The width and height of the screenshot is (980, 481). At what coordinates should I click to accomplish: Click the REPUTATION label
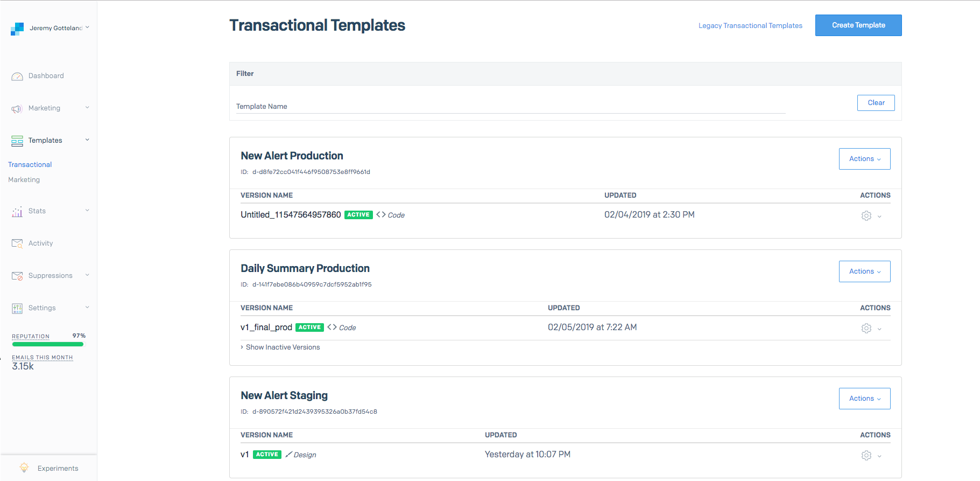(x=31, y=337)
